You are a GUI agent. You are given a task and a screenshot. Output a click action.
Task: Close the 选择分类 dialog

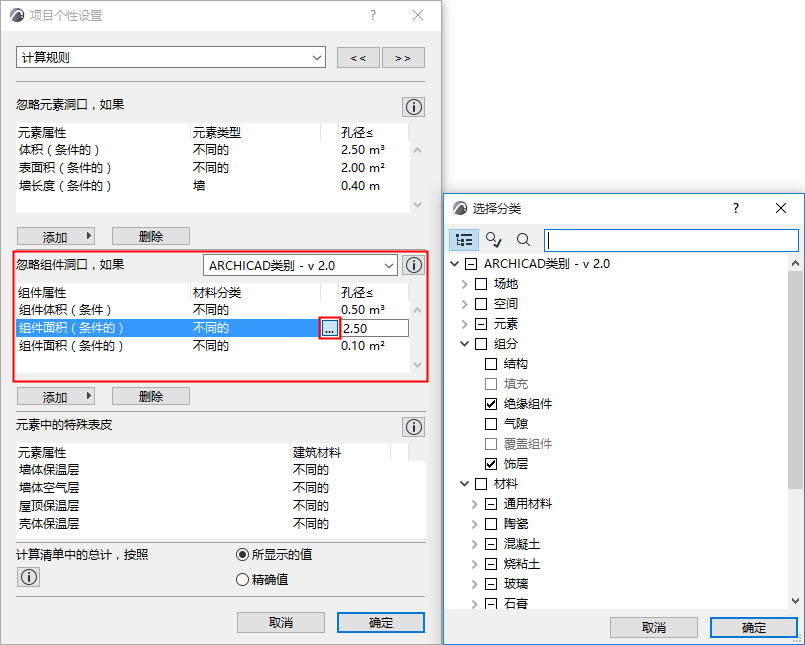pos(781,208)
